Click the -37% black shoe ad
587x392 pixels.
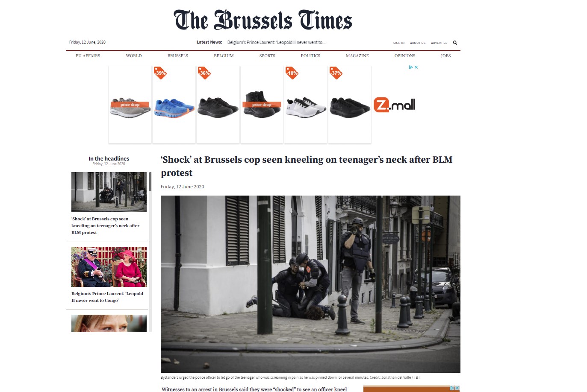[x=350, y=105]
